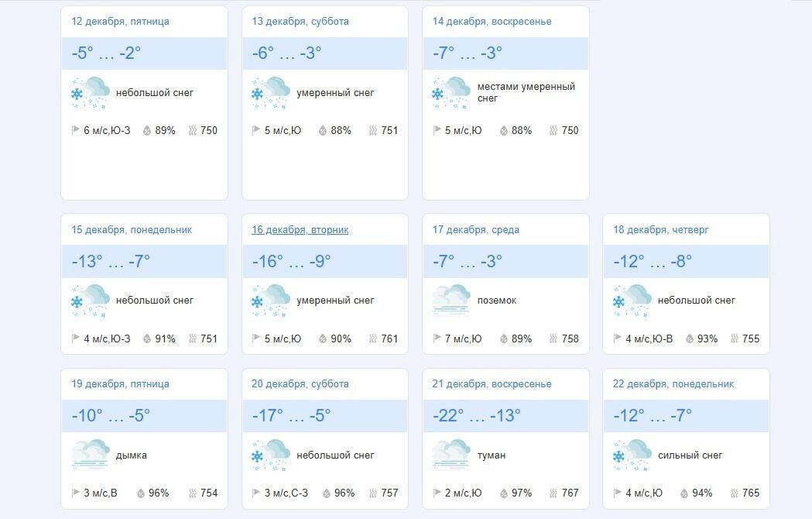The width and height of the screenshot is (812, 519).
Task: Open the 12 декабря, пятница forecast
Action: [120, 22]
